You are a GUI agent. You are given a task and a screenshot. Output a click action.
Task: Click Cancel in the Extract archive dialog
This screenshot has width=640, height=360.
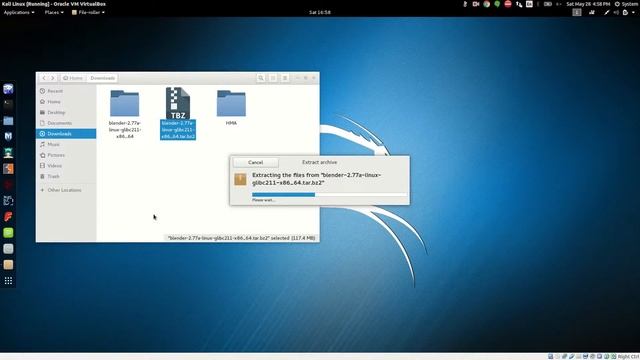coord(256,162)
